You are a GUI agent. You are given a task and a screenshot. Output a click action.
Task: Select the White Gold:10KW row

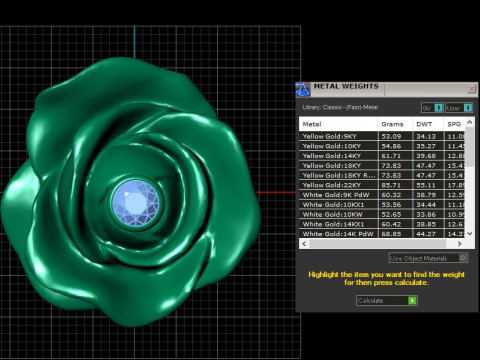click(382, 214)
